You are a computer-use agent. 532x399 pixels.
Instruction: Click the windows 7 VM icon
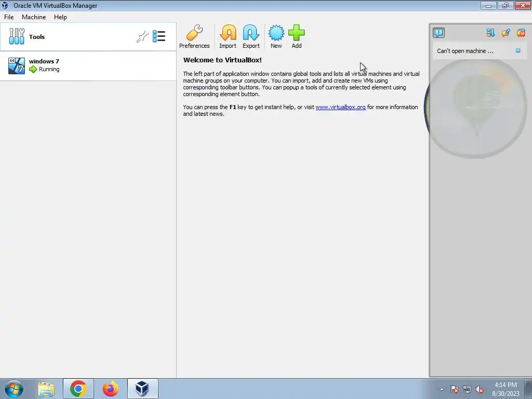pos(16,65)
